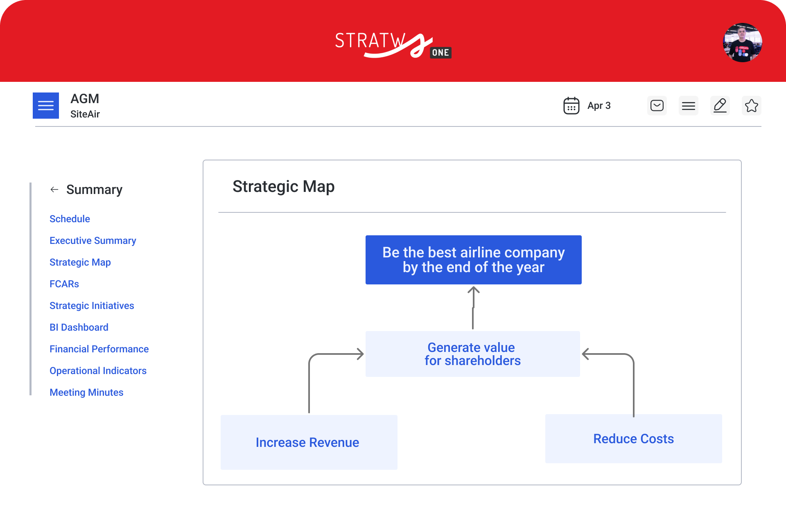Screen dimensions: 786x532
Task: Mark as favorite with the star icon
Action: [x=751, y=106]
